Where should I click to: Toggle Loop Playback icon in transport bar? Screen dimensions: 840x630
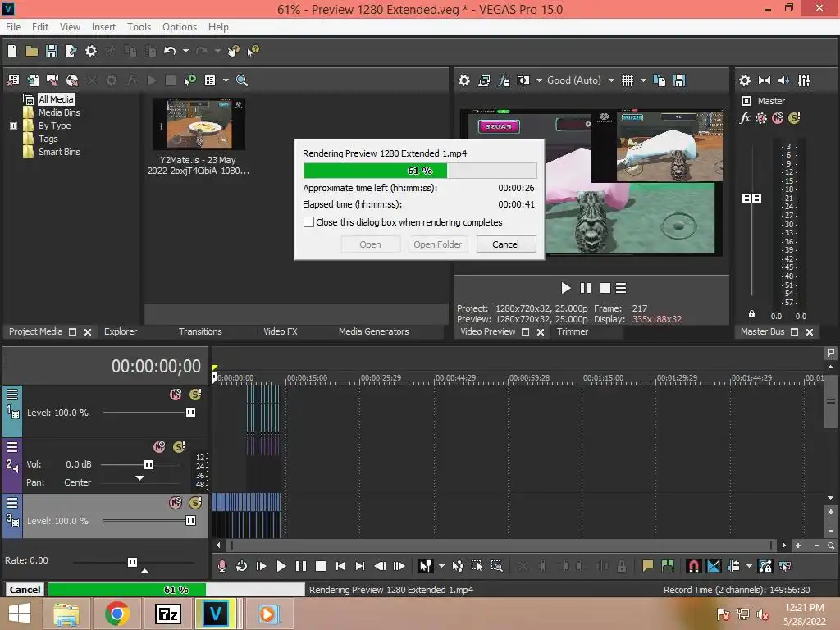(242, 566)
